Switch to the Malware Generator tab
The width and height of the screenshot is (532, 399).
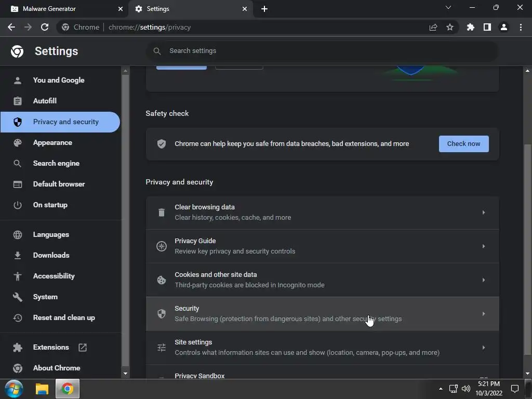click(x=64, y=9)
